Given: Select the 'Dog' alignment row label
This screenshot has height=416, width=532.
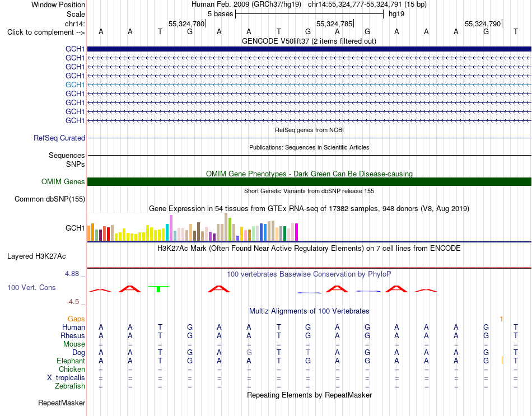Looking at the screenshot, I should [x=79, y=353].
